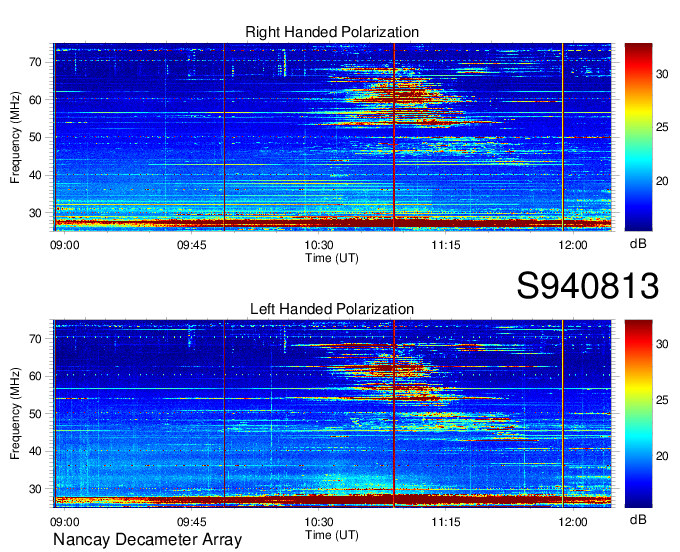This screenshot has height=552, width=680.
Task: Click "Frequency (MHz)" axis label of Left Handed plot
Action: tap(15, 414)
